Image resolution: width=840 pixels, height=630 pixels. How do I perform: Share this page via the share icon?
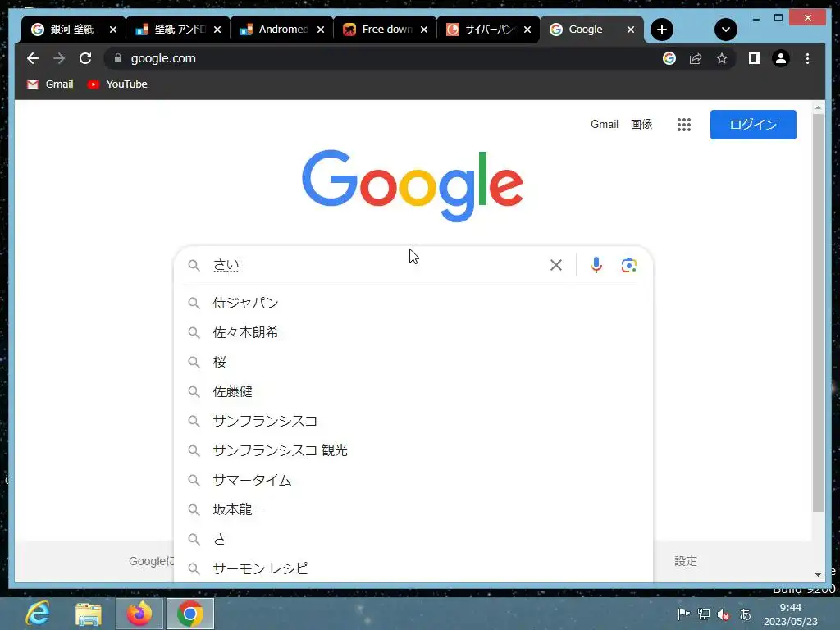pyautogui.click(x=696, y=58)
